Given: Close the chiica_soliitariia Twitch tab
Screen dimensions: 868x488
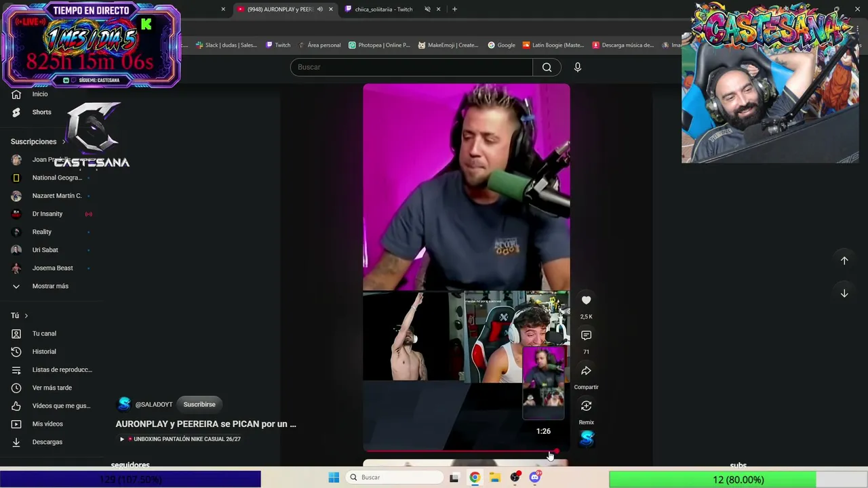Looking at the screenshot, I should click(x=438, y=9).
